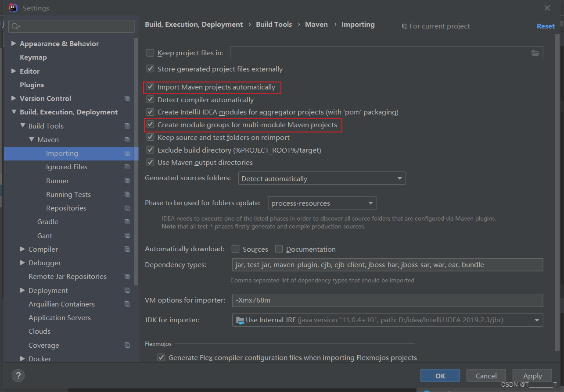Collapse Build, Execution, Deployment tree node
This screenshot has width=564, height=392.
[x=14, y=112]
